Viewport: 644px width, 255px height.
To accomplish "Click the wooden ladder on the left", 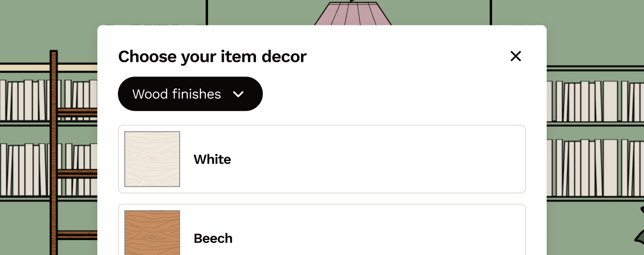I will click(54, 150).
